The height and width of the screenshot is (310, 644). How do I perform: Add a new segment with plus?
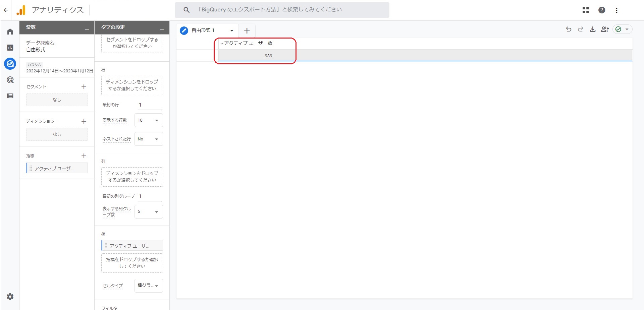pyautogui.click(x=84, y=87)
